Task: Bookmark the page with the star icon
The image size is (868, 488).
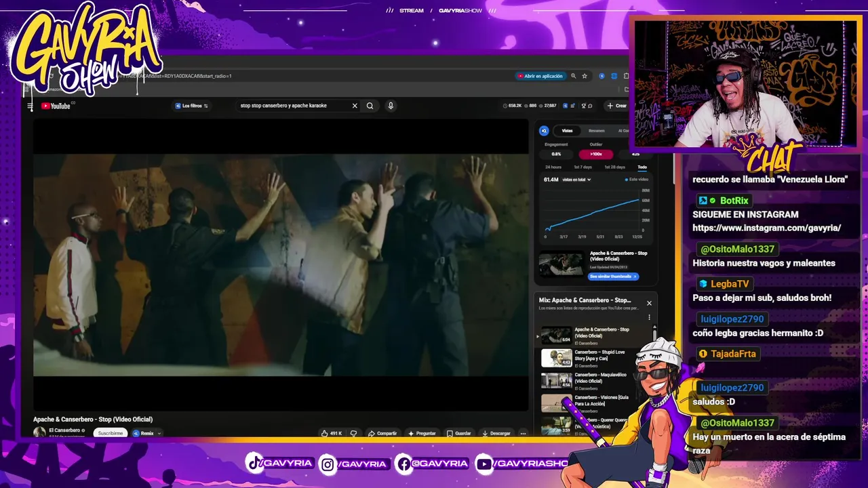Action: point(585,76)
